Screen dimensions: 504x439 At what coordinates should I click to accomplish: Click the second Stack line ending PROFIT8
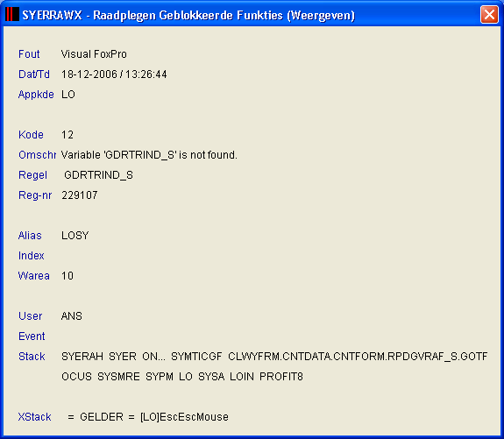(x=182, y=377)
